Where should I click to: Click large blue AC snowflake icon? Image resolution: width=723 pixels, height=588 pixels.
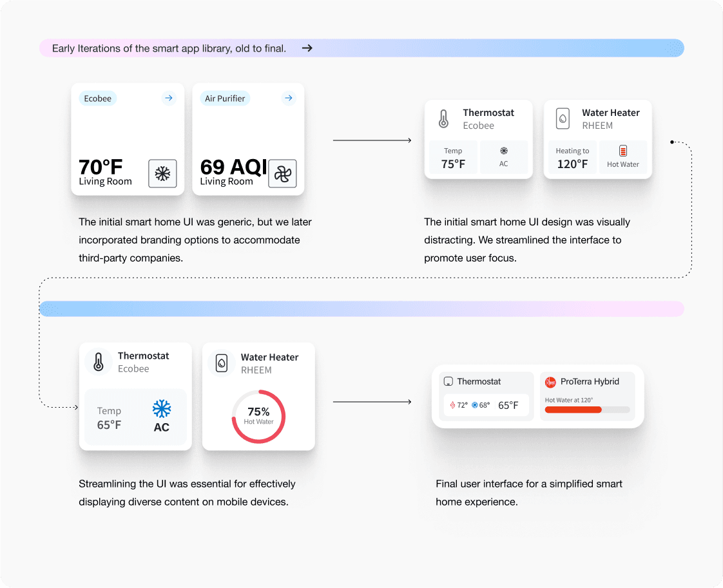(x=161, y=409)
